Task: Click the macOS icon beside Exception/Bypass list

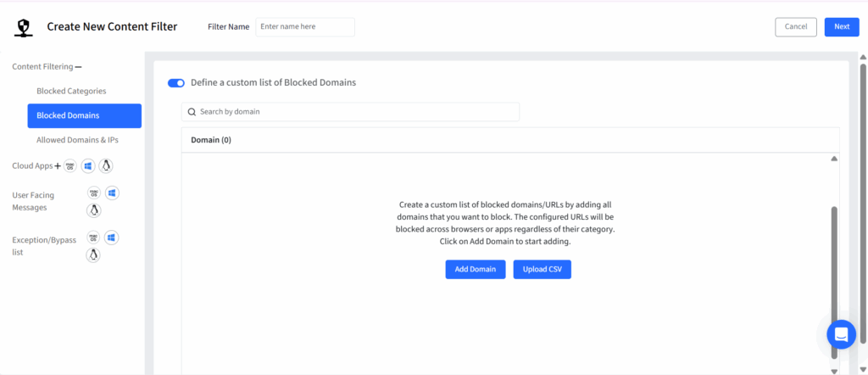Action: (x=93, y=238)
